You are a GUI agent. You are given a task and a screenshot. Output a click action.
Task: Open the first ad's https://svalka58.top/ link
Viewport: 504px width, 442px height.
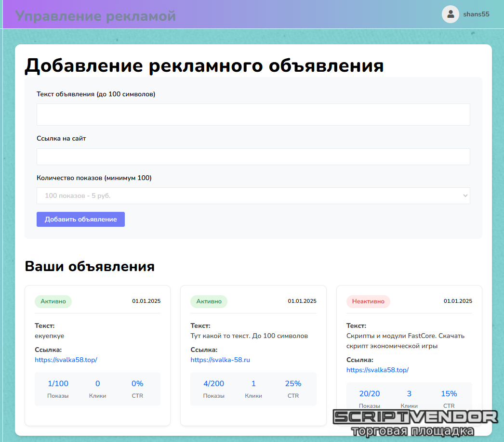coord(66,360)
